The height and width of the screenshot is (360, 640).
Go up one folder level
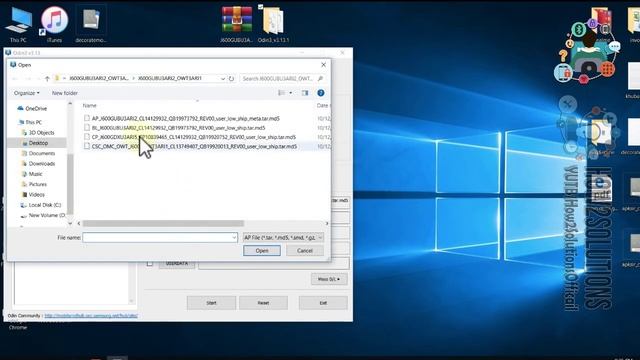point(47,78)
